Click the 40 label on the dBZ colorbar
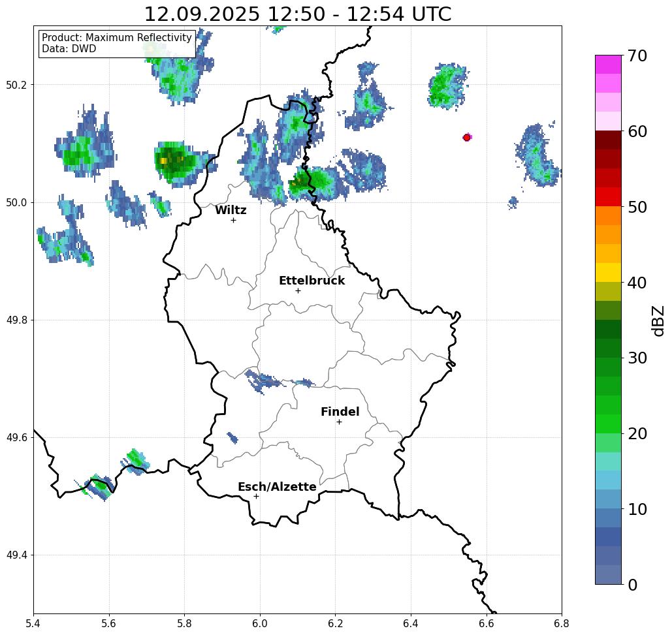The height and width of the screenshot is (635, 672). 637,283
